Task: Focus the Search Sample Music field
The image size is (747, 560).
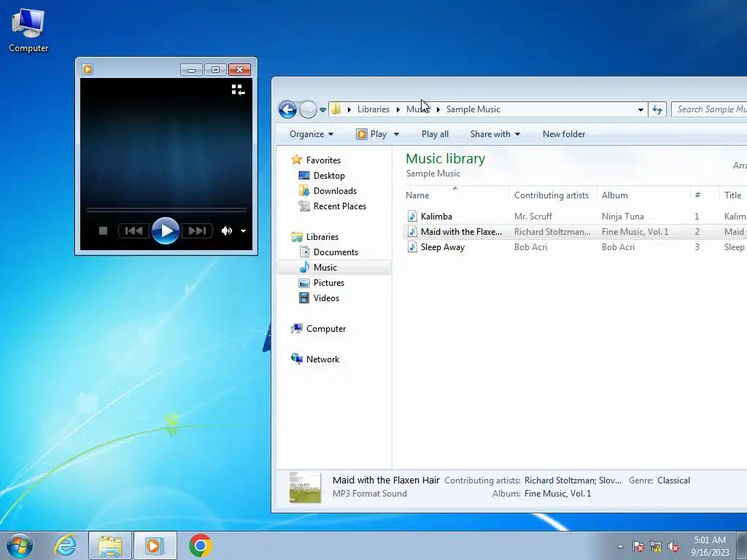Action: tap(709, 109)
